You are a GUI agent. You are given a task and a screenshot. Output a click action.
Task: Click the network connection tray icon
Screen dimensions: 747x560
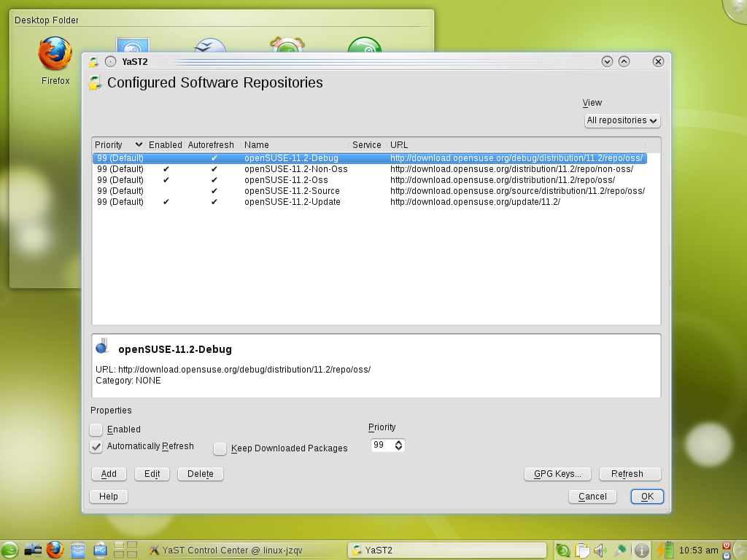620,551
